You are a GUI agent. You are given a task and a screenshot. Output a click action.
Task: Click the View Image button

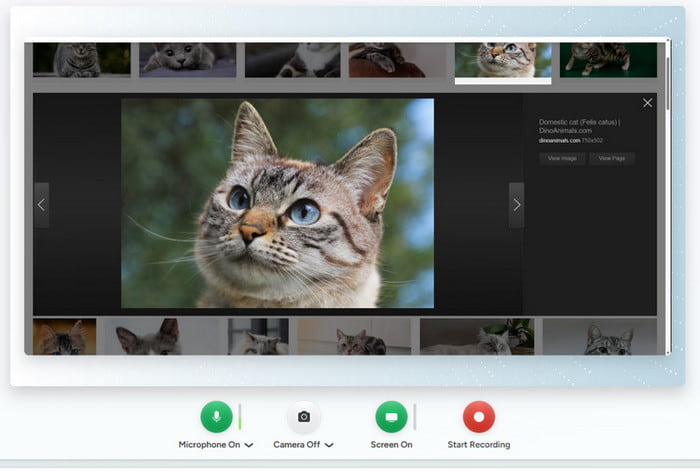pos(562,158)
